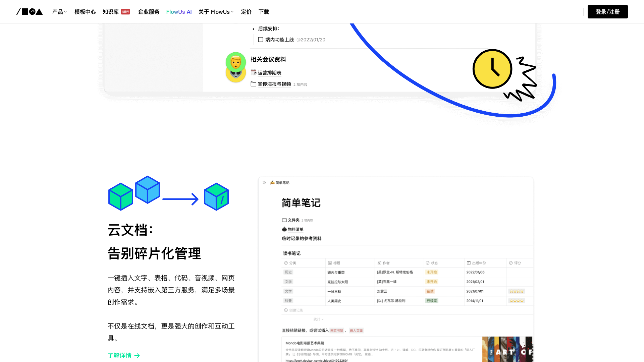This screenshot has height=362, width=644.
Task: Go to 模板中心 in the navigation
Action: point(85,12)
